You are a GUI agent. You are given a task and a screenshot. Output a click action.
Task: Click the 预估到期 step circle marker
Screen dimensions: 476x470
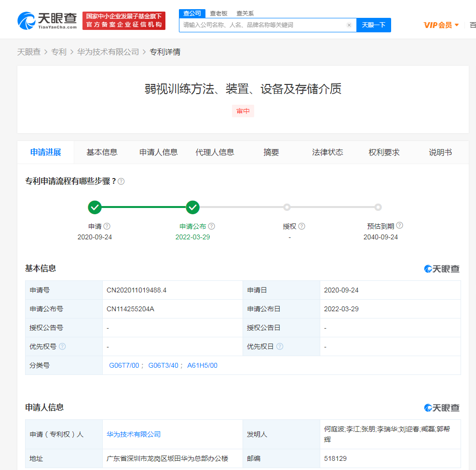click(x=378, y=207)
